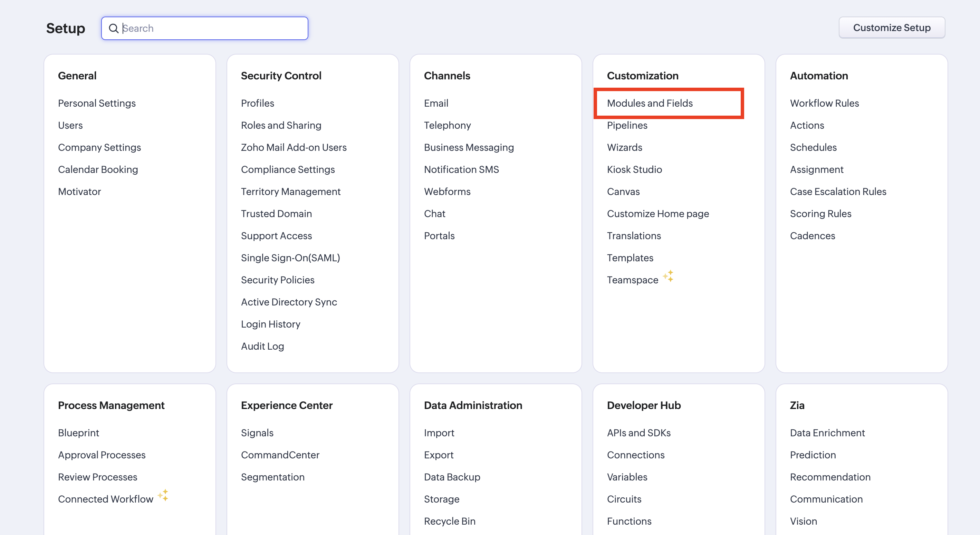The image size is (980, 535).
Task: Open Zia Data Enrichment
Action: (x=827, y=433)
